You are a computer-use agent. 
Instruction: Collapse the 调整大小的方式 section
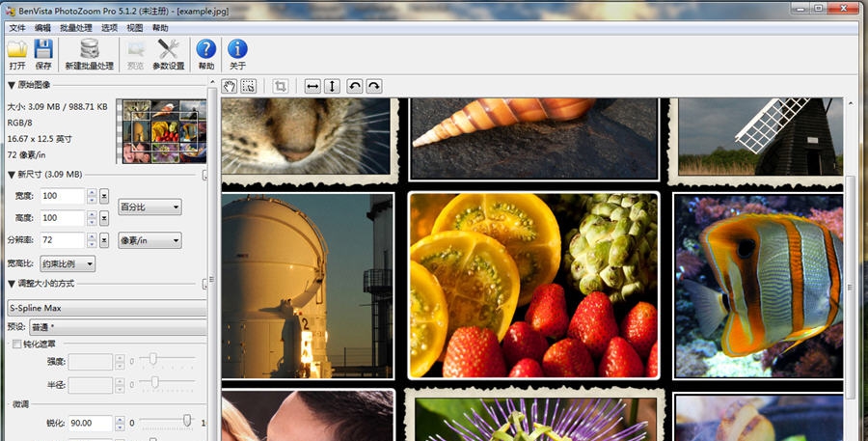pyautogui.click(x=11, y=283)
